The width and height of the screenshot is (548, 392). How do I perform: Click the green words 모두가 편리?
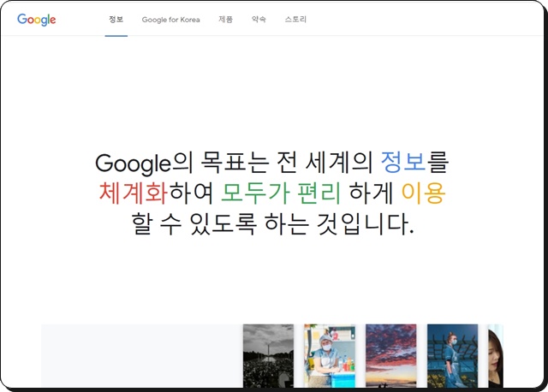(x=281, y=193)
